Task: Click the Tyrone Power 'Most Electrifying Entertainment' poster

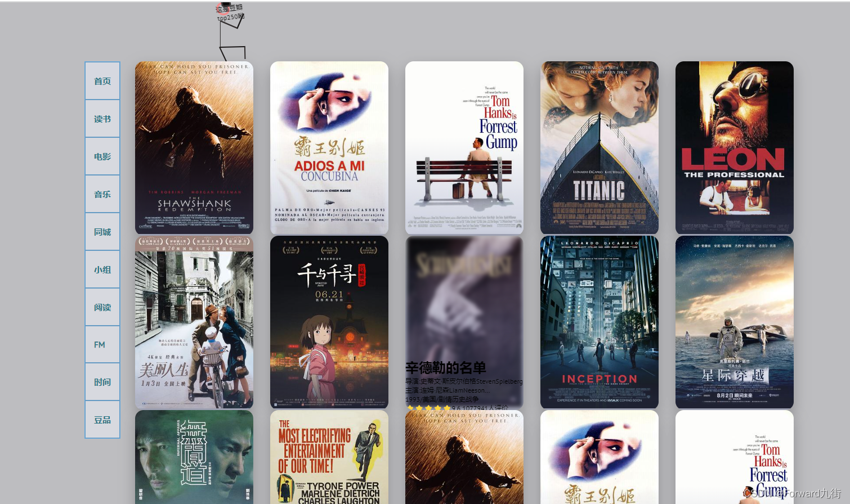Action: [x=329, y=457]
